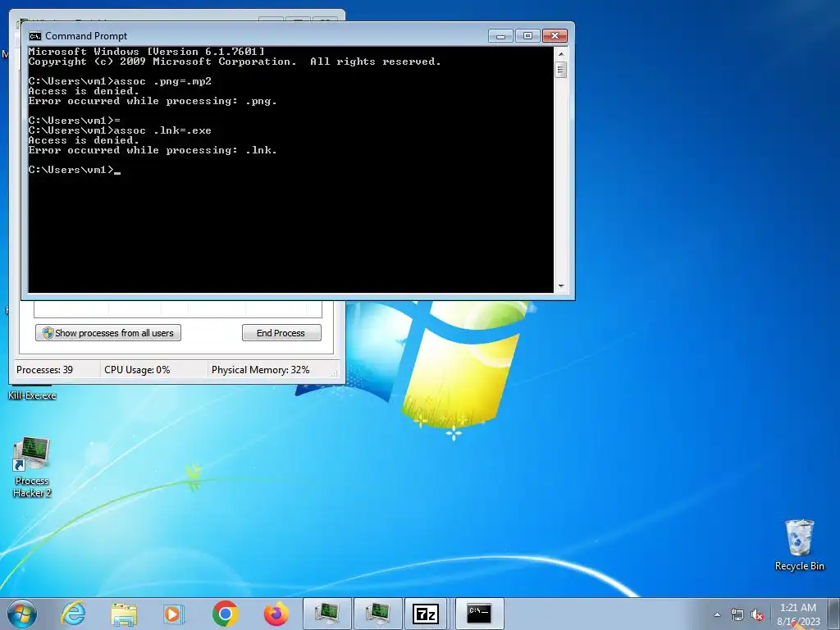The image size is (840, 630).
Task: Click the Processes: 39 status entry
Action: click(x=44, y=370)
